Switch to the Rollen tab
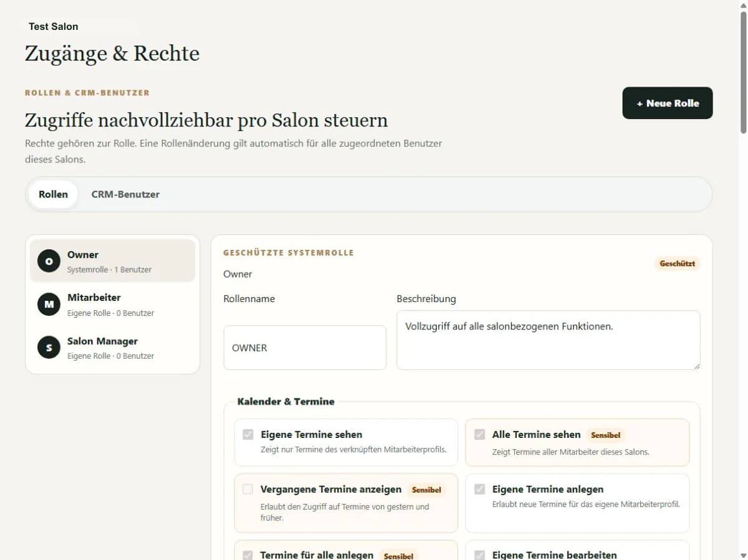 [x=53, y=194]
